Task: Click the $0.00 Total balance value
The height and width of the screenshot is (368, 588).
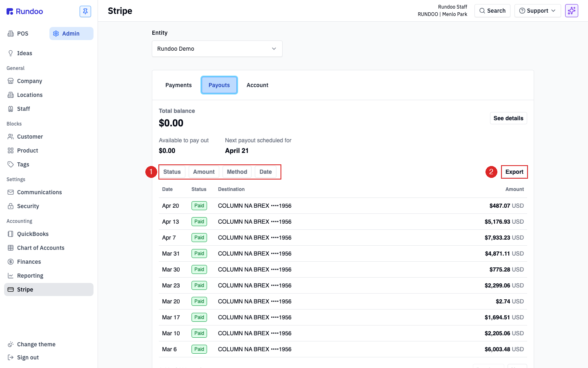Action: point(171,123)
